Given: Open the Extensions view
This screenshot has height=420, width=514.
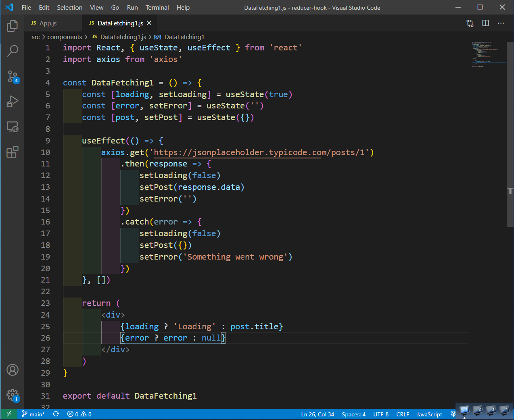Looking at the screenshot, I should (13, 152).
